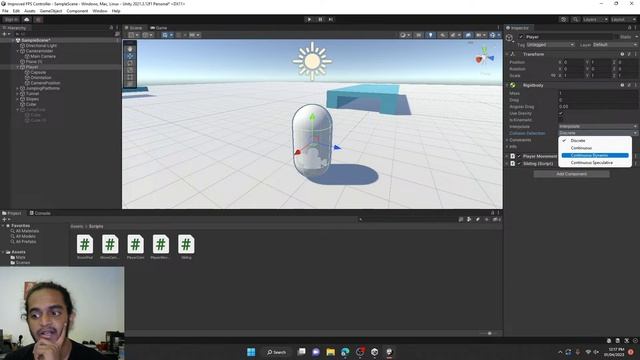
Task: Toggle the Player object active checkbox
Action: 521,37
